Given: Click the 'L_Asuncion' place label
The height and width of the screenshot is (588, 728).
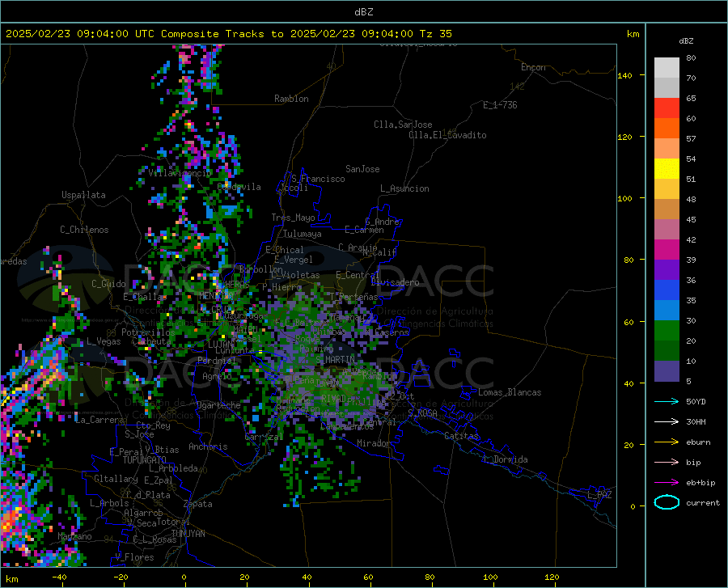Looking at the screenshot, I should pyautogui.click(x=404, y=188).
